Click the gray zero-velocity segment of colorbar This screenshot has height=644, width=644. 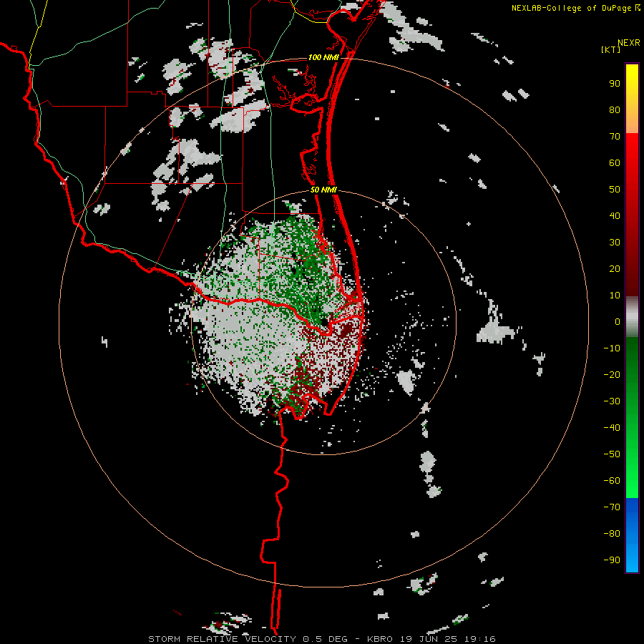pos(632,317)
